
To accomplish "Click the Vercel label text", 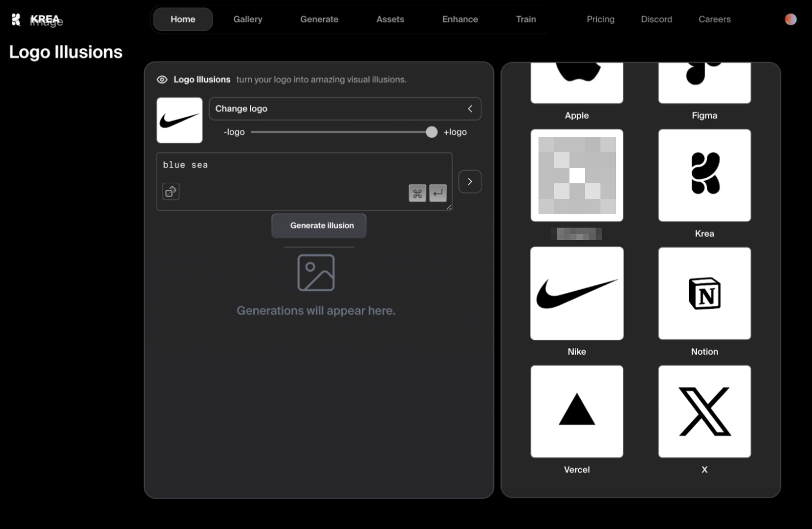I will point(577,470).
